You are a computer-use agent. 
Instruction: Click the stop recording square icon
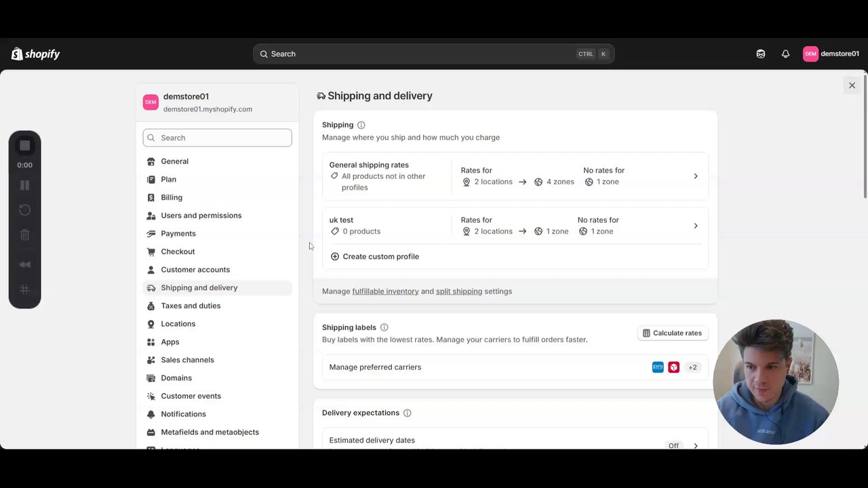25,146
